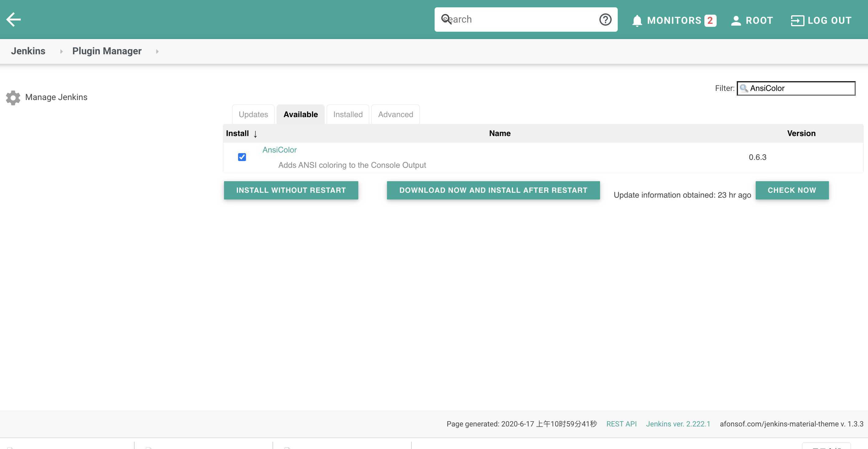Click the Manage Jenkins gear icon

point(13,97)
